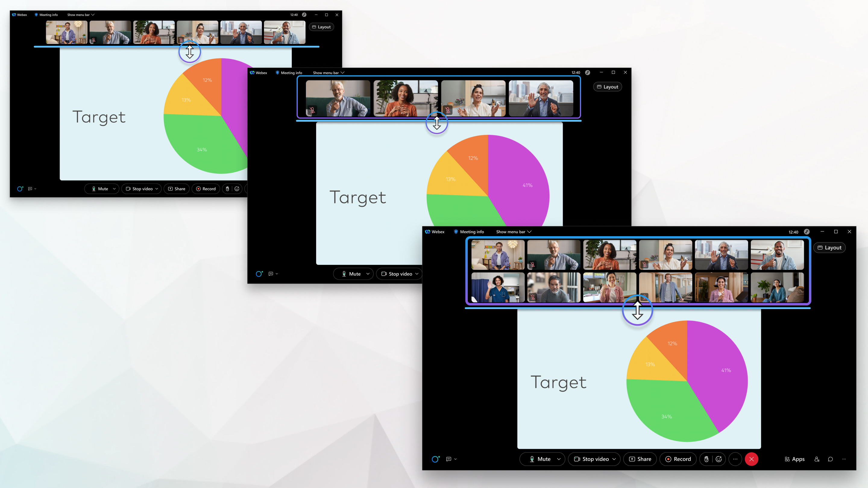
Task: Expand the Mute dropdown arrow
Action: tap(558, 459)
